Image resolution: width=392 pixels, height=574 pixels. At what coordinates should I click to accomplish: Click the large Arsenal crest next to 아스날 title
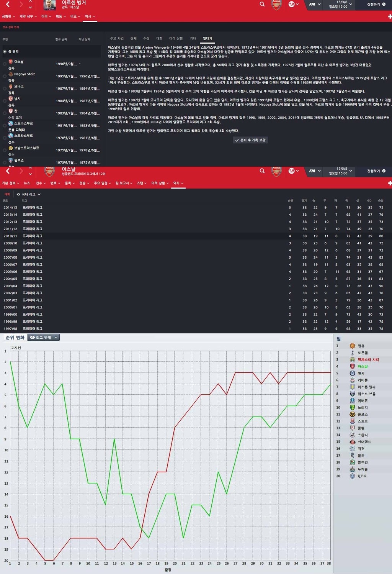50,171
